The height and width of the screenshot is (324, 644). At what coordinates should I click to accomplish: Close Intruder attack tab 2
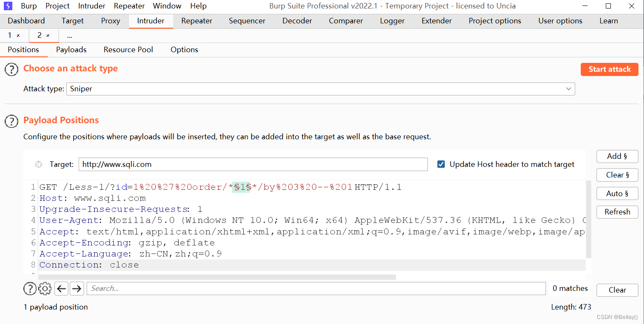click(48, 36)
